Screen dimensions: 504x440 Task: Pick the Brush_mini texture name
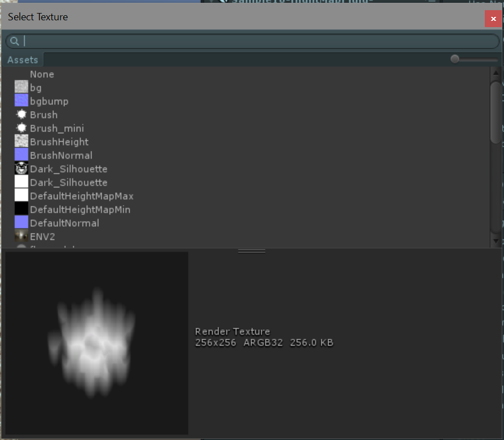(57, 128)
